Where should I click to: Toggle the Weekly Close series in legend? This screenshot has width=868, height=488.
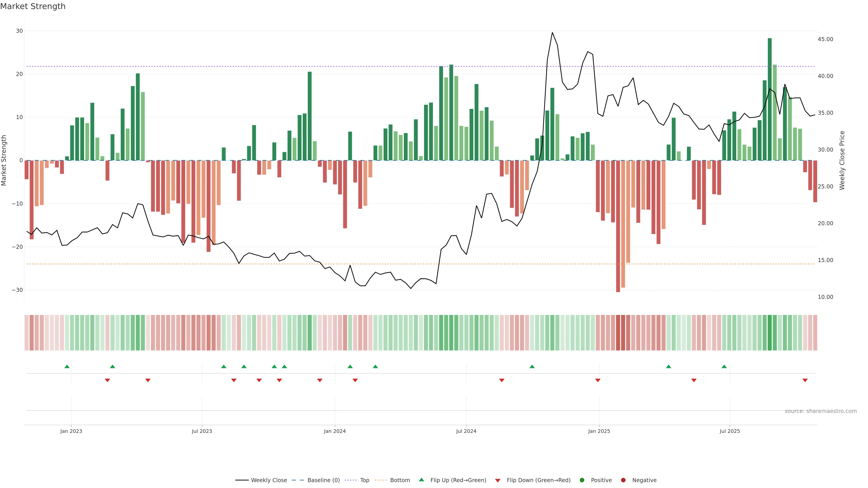269,480
